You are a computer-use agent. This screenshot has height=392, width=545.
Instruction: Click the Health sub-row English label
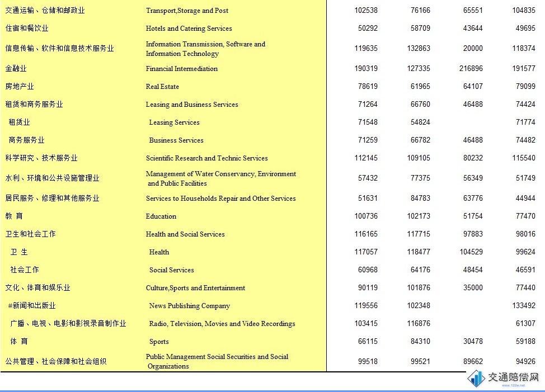(x=159, y=252)
